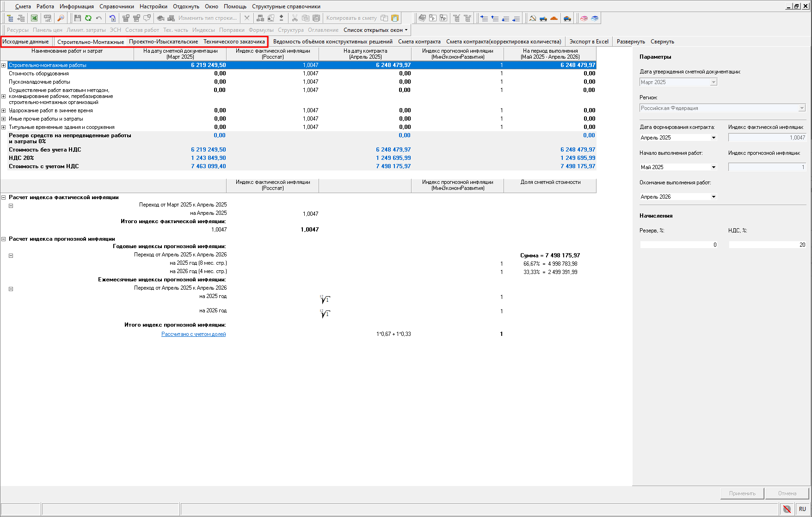The height and width of the screenshot is (517, 812).
Task: Click the scissors cut icon
Action: (x=295, y=18)
